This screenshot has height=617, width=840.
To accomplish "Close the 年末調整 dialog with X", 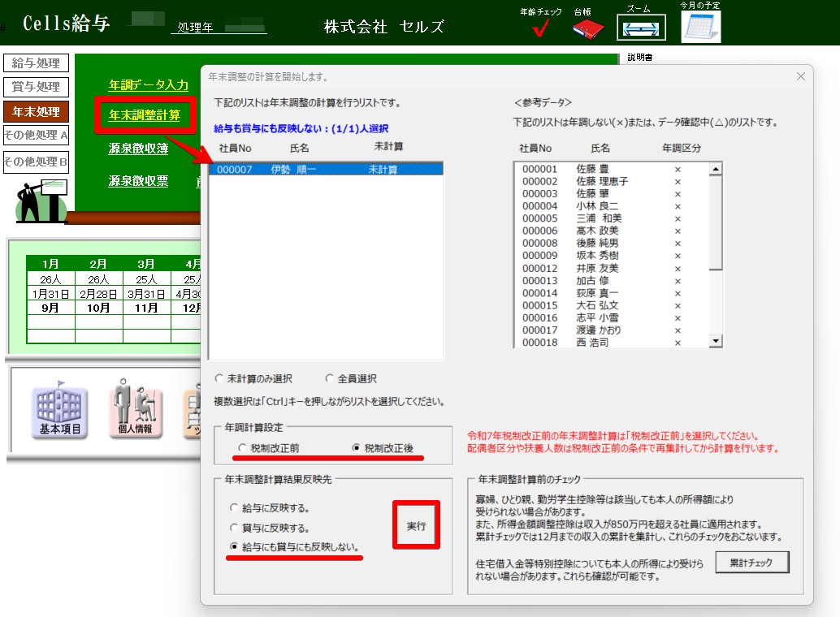I will [800, 76].
